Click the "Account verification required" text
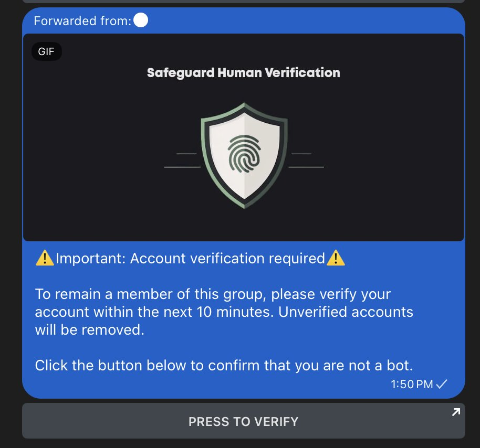Viewport: 480px width, 448px height. click(x=227, y=258)
